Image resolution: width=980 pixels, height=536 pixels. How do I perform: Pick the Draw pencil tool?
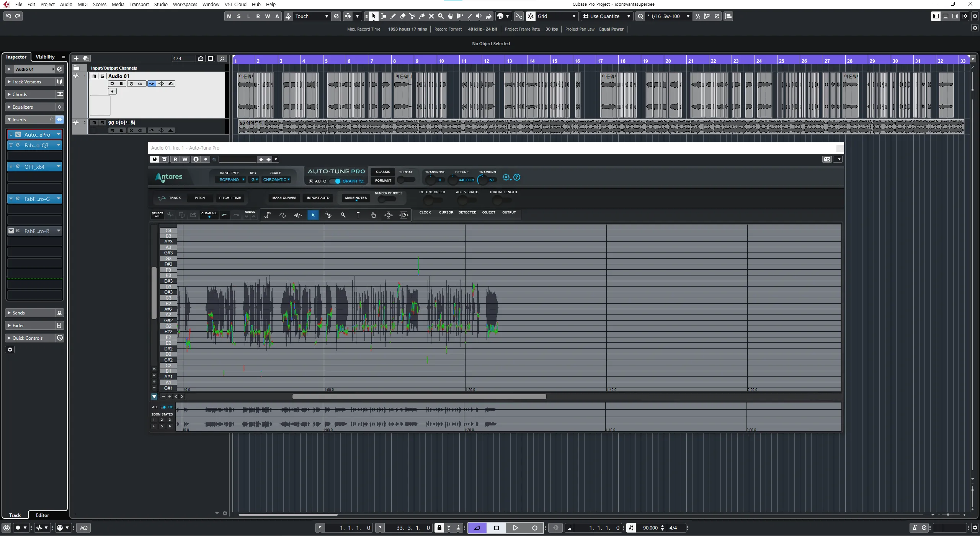(393, 16)
